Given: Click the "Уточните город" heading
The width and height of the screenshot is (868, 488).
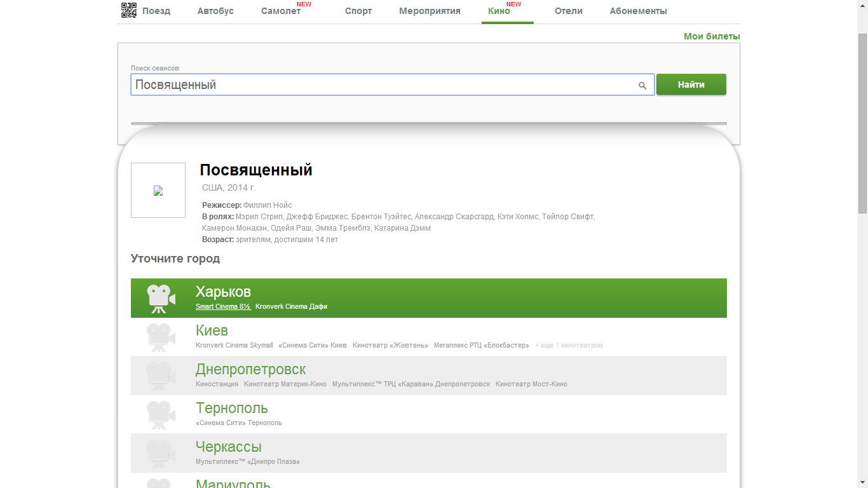Looking at the screenshot, I should 175,259.
